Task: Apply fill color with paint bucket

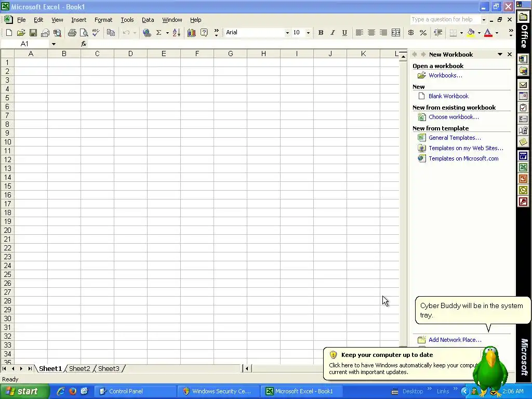Action: pyautogui.click(x=471, y=33)
